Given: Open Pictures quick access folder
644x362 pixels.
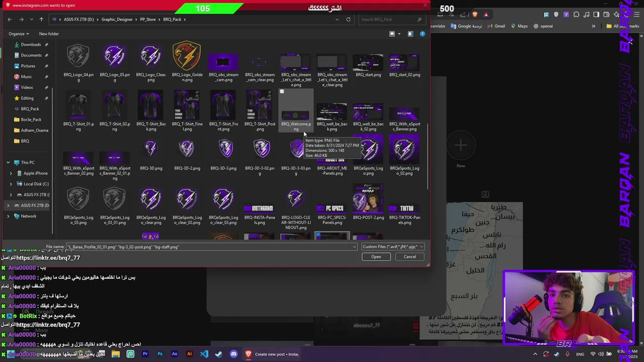Looking at the screenshot, I should click(28, 66).
